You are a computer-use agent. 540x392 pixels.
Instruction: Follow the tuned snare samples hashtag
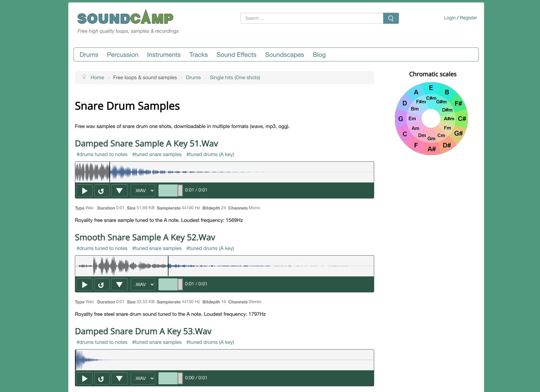tap(157, 154)
